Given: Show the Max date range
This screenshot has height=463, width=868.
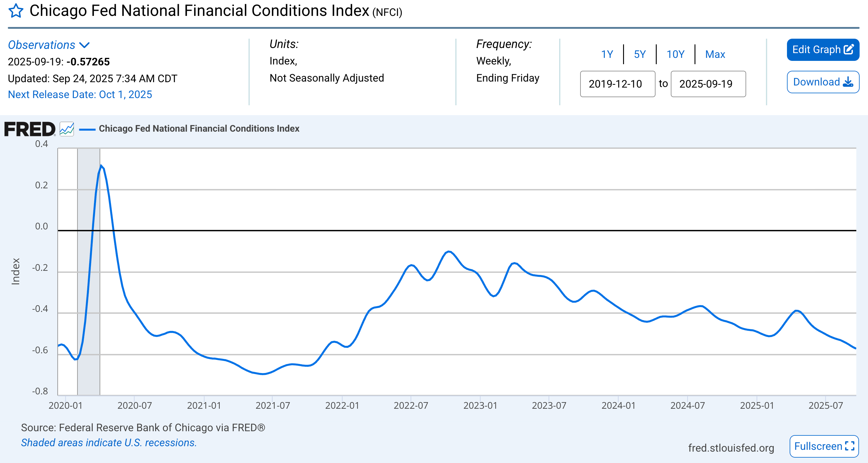Looking at the screenshot, I should pos(715,54).
